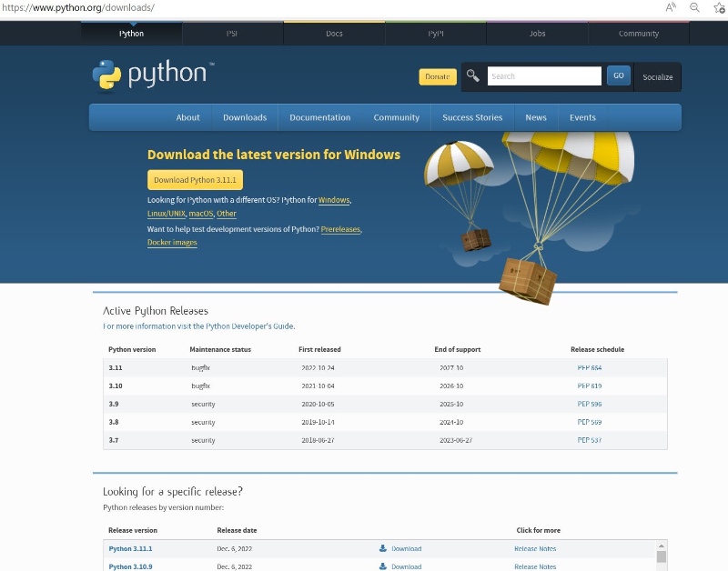Open Release Notes for Python 3.10.9
Screen dimensions: 728x571
(535, 566)
